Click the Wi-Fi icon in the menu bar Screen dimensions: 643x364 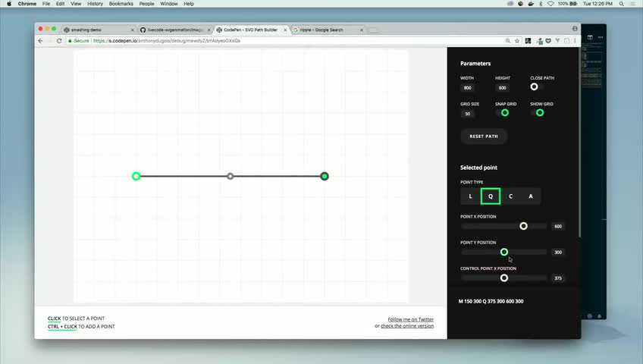[550, 4]
